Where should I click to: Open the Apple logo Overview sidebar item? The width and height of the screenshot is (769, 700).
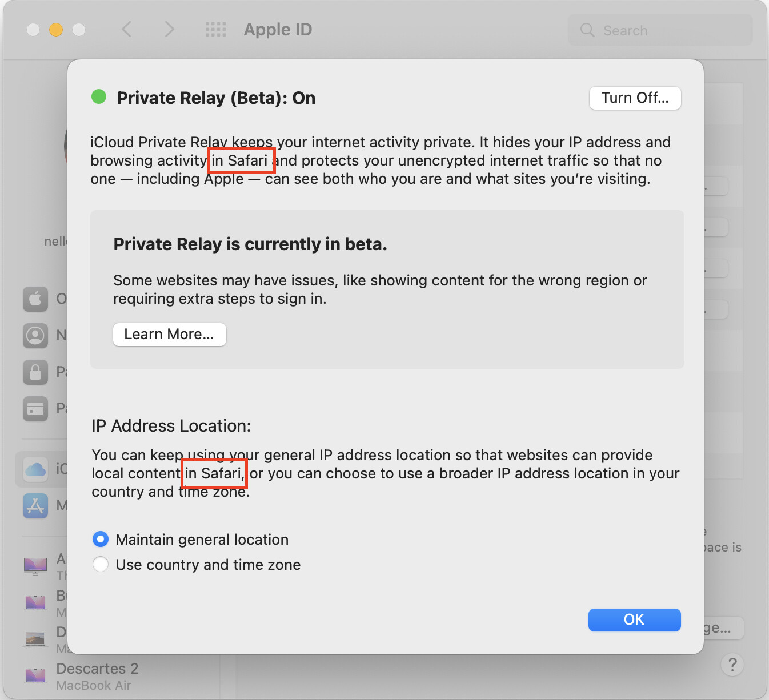pos(35,299)
